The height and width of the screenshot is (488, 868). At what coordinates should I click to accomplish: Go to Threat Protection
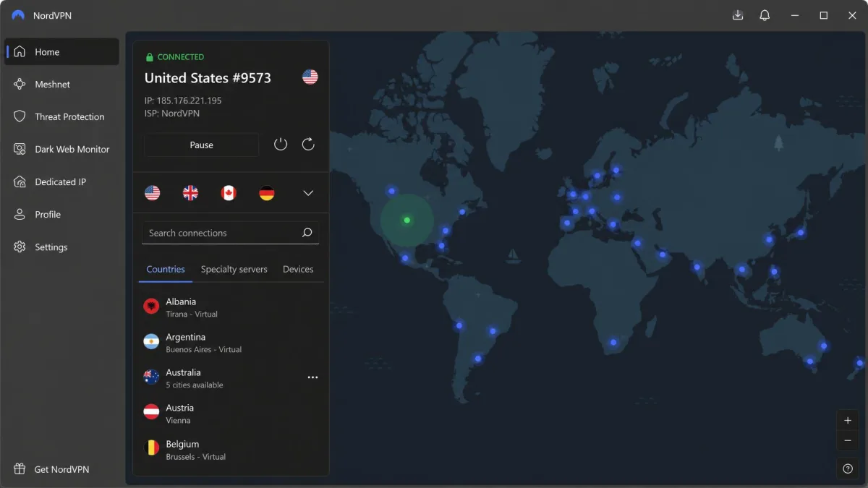(61, 117)
